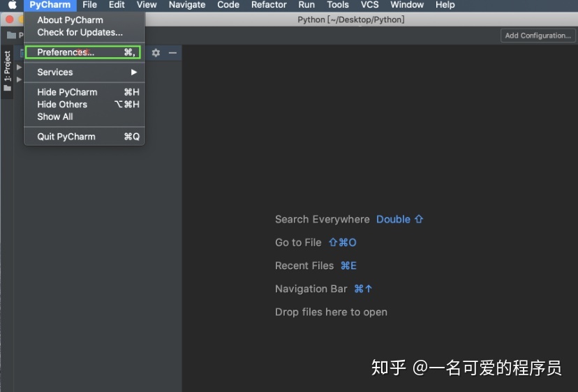Select Hide Others
Image resolution: width=578 pixels, height=392 pixels.
tap(84, 104)
